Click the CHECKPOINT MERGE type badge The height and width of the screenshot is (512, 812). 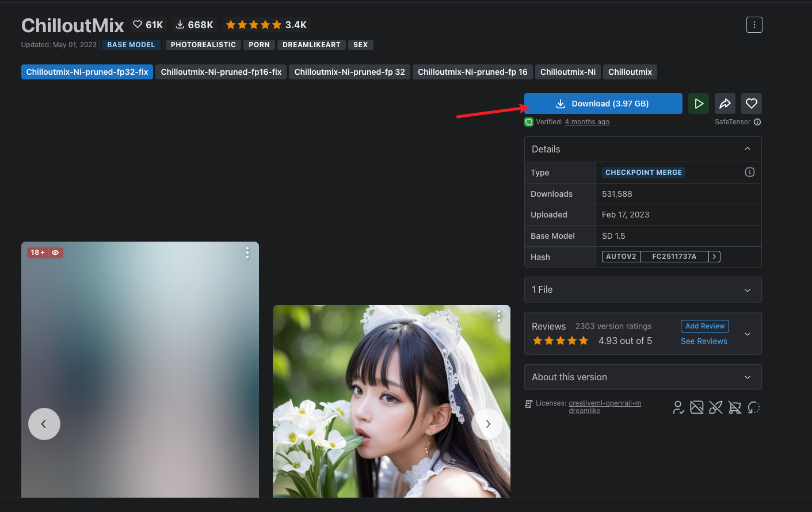(x=643, y=173)
